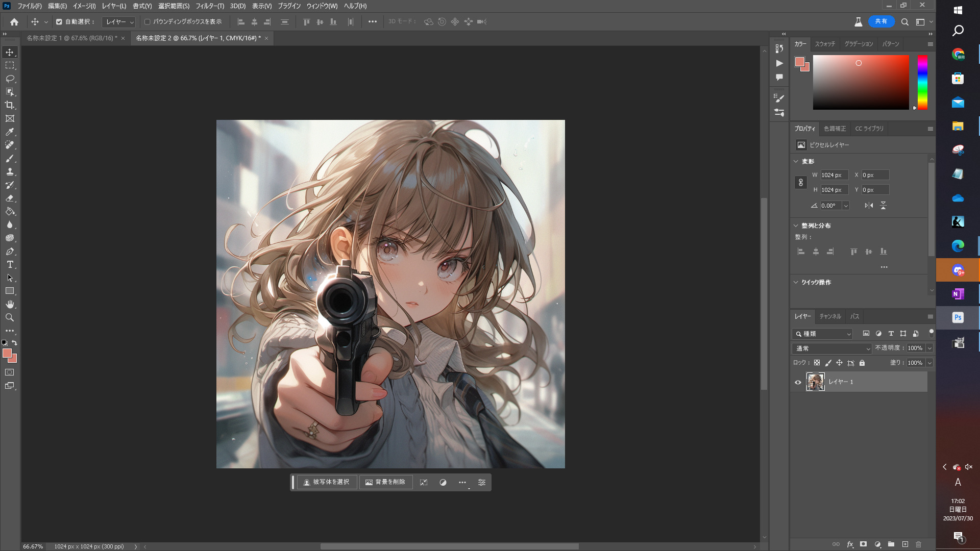980x551 pixels.
Task: Select the Lasso tool
Action: click(10, 79)
